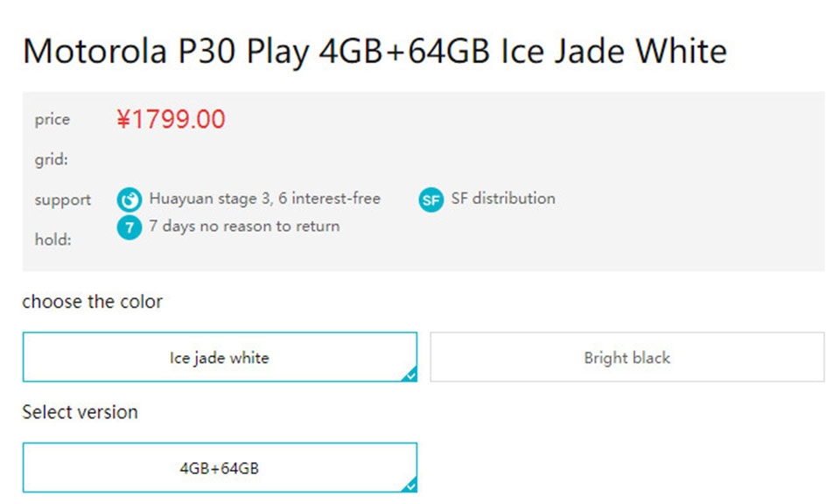The width and height of the screenshot is (840, 504).
Task: Click the checkmark corner on Ice jade white
Action: click(x=409, y=374)
